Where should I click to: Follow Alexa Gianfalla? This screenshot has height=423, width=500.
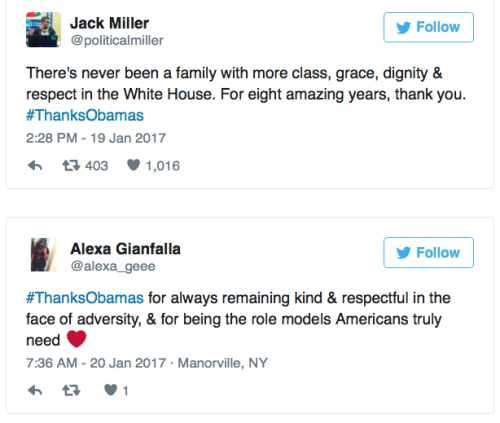pyautogui.click(x=428, y=253)
